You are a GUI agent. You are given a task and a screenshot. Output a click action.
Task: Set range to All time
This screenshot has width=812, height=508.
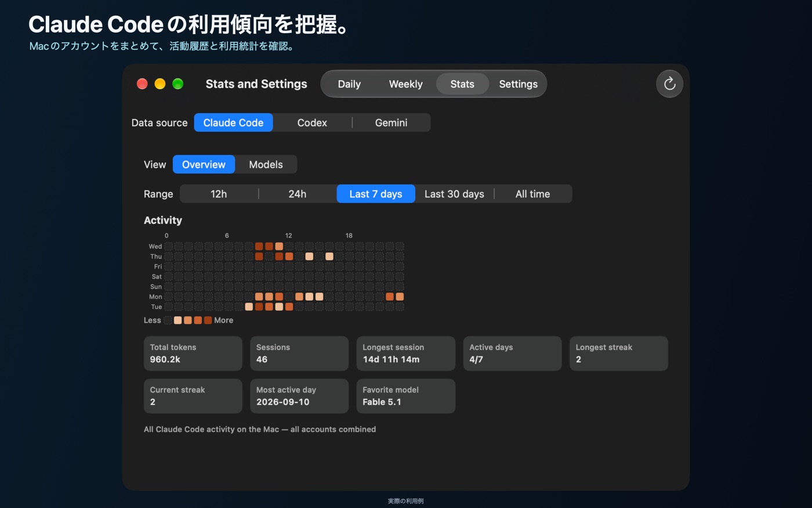point(532,194)
